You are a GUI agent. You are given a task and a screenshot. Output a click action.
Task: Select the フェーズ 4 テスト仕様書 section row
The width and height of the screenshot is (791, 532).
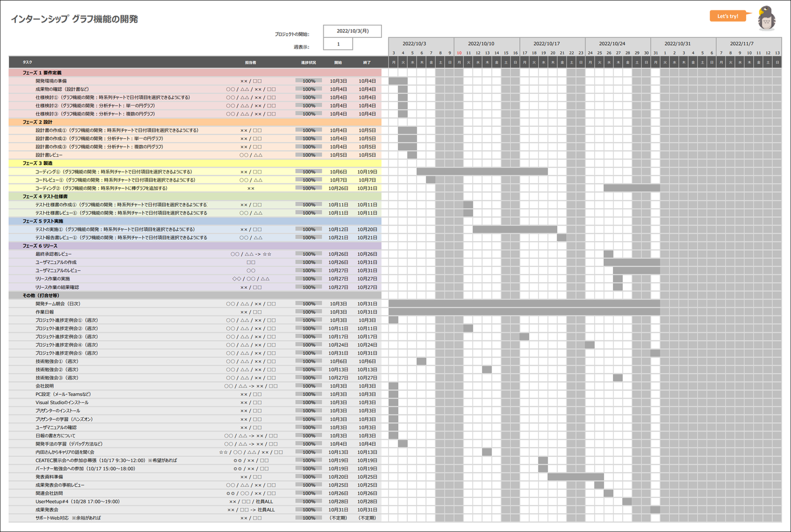(195, 196)
